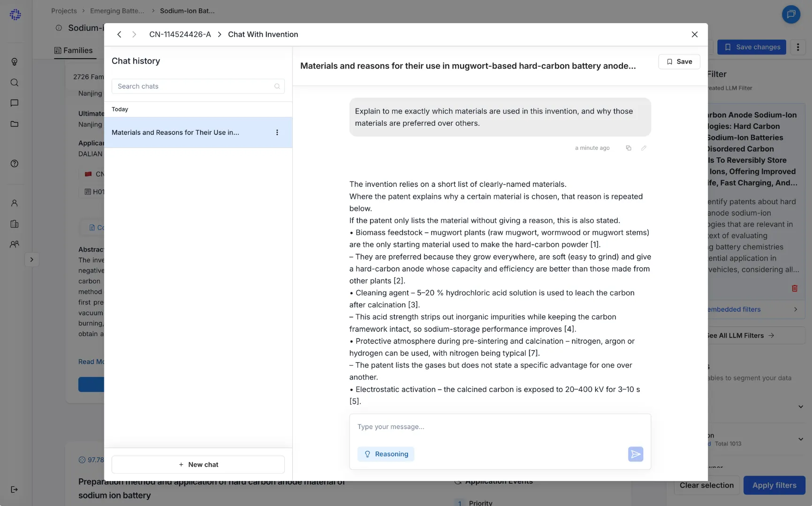Viewport: 812px width, 506px height.
Task: Click the Type your message text box
Action: [x=500, y=427]
